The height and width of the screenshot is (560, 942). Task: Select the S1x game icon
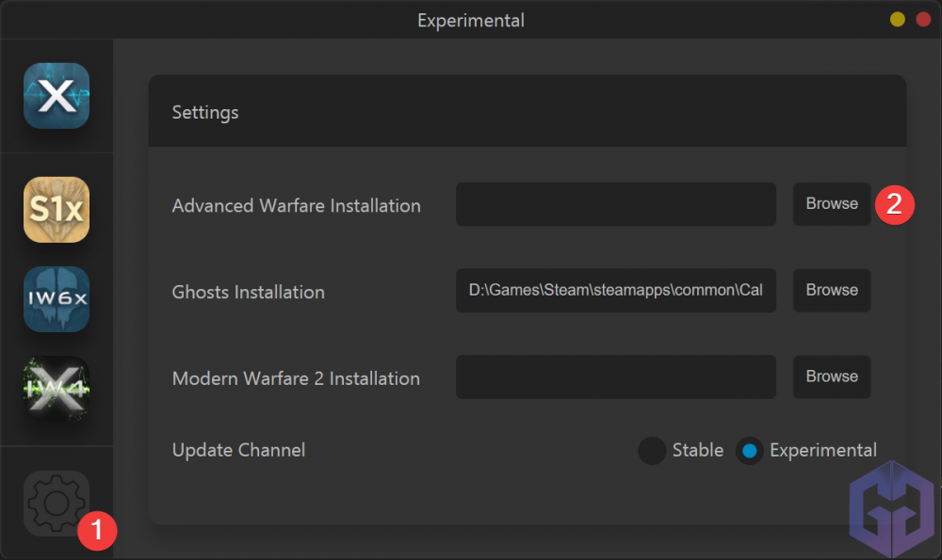57,209
